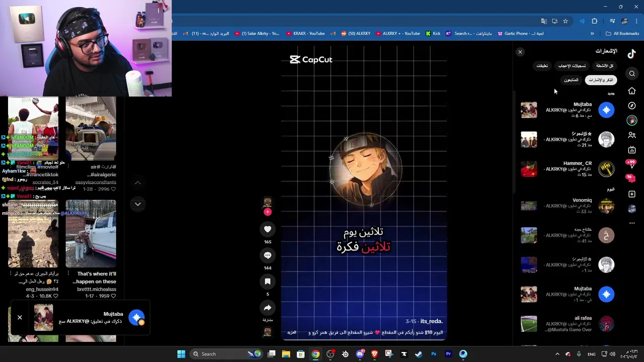Open messages icon with 16 badge
Viewport: 644px width, 362px height.
(630, 178)
